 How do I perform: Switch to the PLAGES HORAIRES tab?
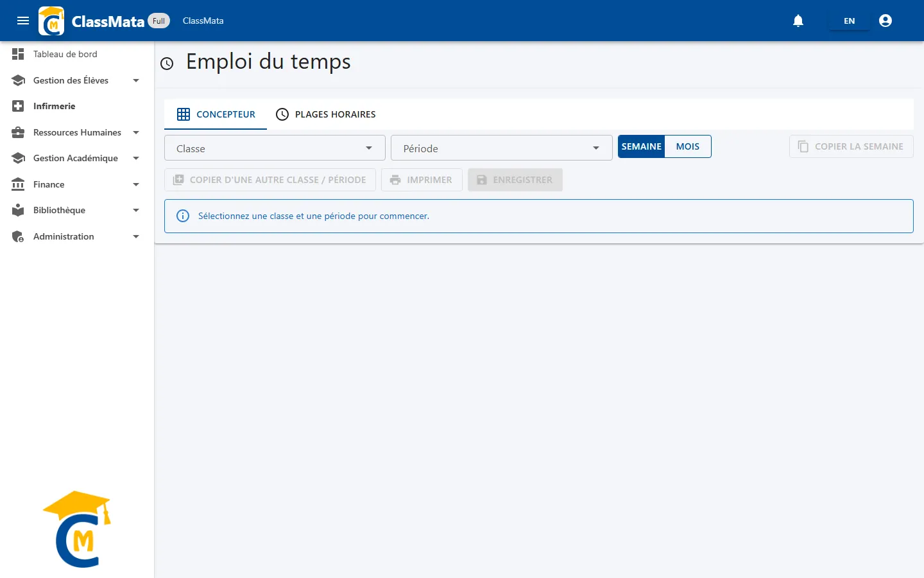(x=326, y=114)
